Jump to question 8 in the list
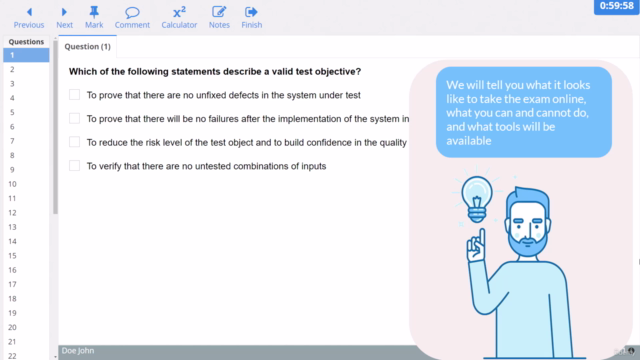The height and width of the screenshot is (360, 640). pos(26,155)
